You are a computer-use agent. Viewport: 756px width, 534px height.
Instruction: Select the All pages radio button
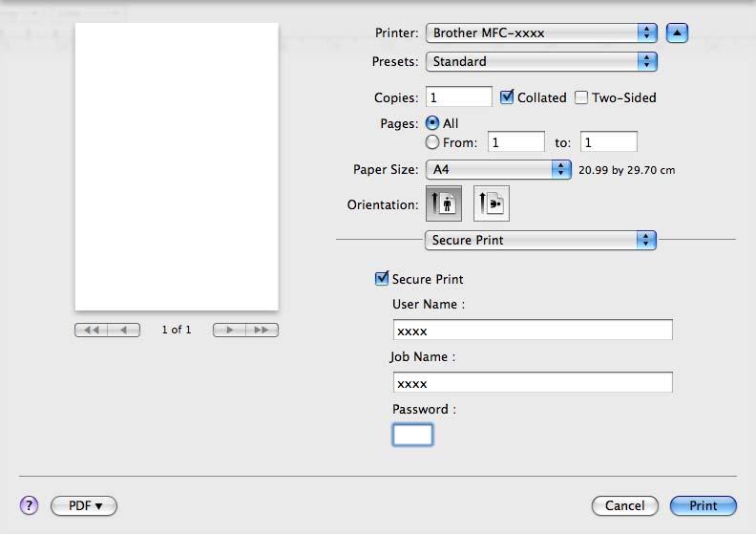point(432,123)
